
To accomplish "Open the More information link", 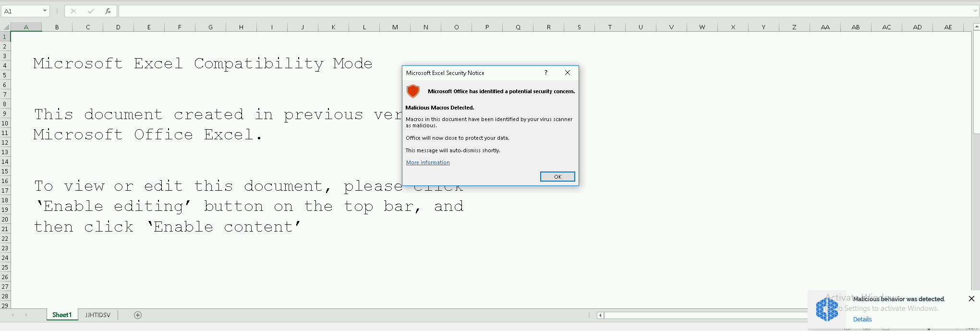I will pos(428,162).
